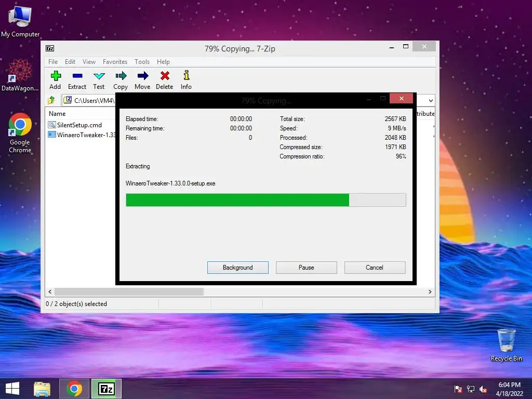Image resolution: width=532 pixels, height=399 pixels.
Task: Click the horizontal scrollbar thumb in file list
Action: [129, 292]
